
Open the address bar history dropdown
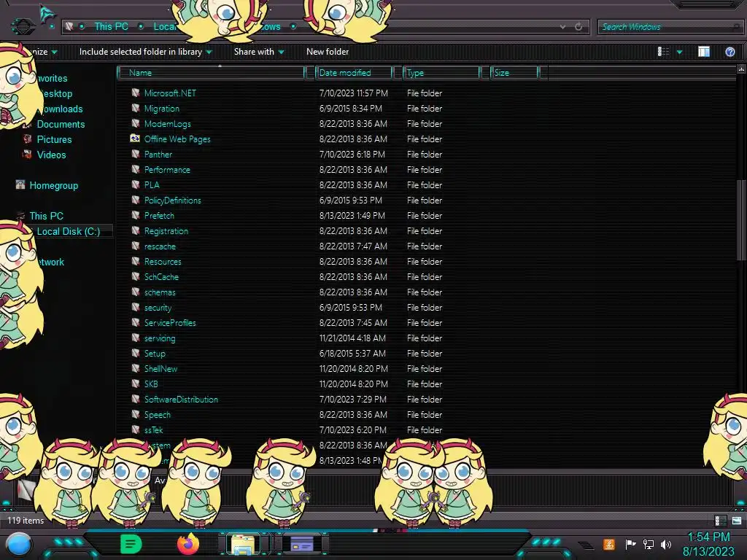[x=562, y=27]
